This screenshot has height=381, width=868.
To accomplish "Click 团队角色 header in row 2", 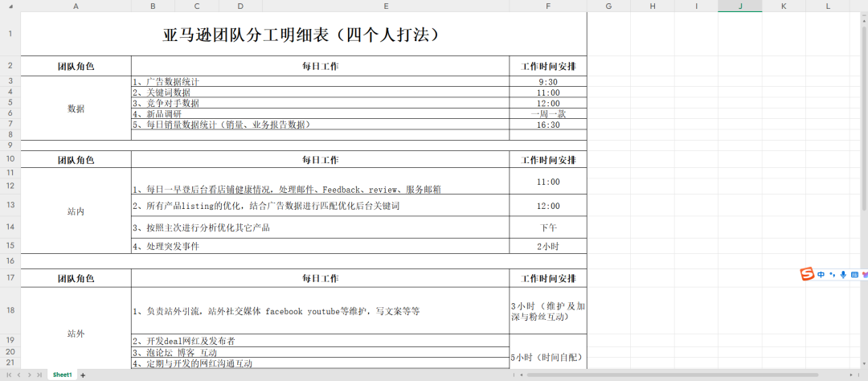I will [76, 66].
